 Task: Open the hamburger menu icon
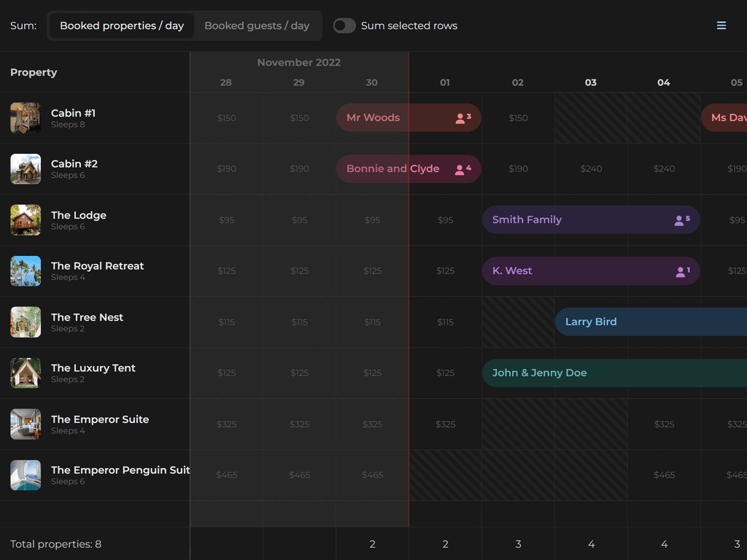[x=721, y=26]
